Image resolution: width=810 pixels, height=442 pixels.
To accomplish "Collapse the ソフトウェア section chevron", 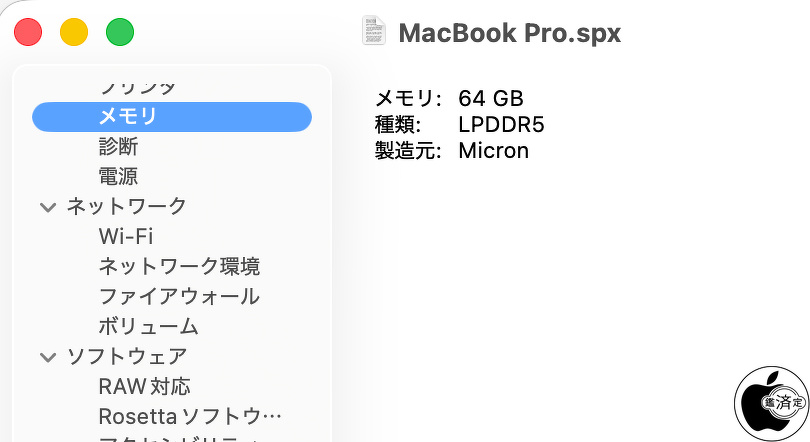I will (47, 357).
